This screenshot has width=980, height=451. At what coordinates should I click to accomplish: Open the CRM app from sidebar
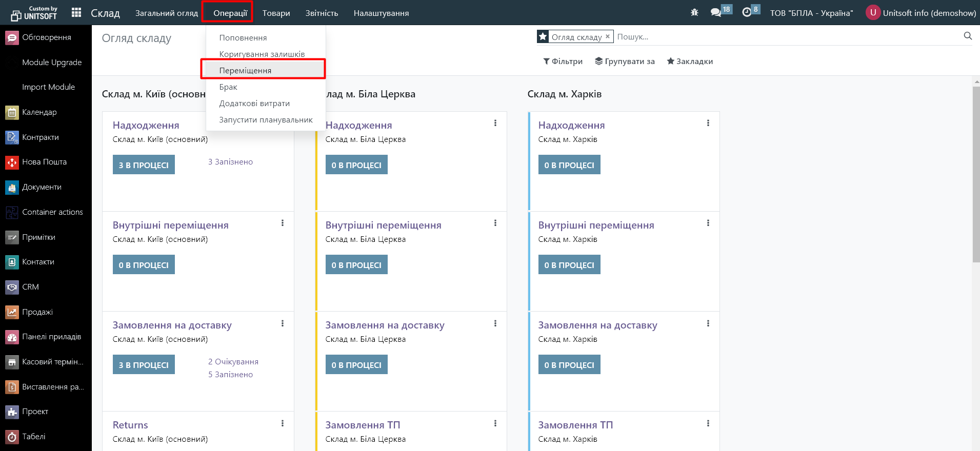click(x=30, y=287)
